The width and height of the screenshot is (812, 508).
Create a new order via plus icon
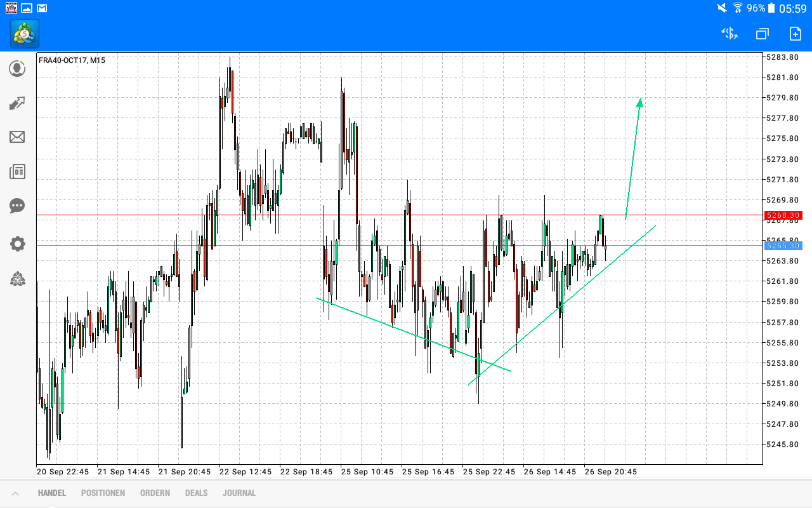[x=795, y=34]
